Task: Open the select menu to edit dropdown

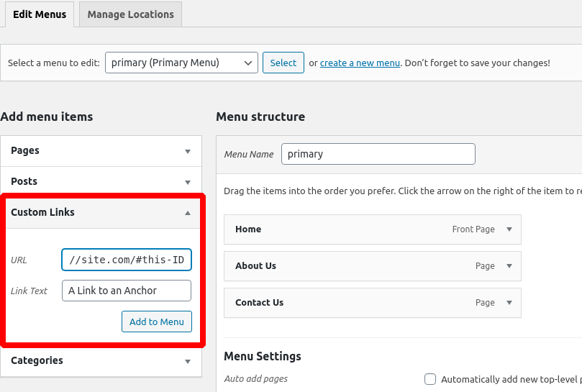Action: [181, 63]
